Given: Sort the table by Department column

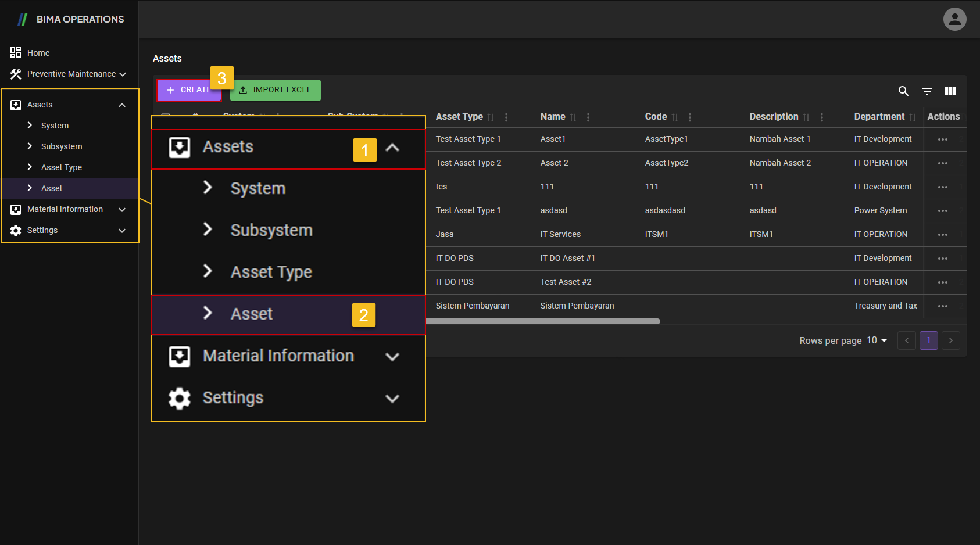Looking at the screenshot, I should tap(913, 117).
